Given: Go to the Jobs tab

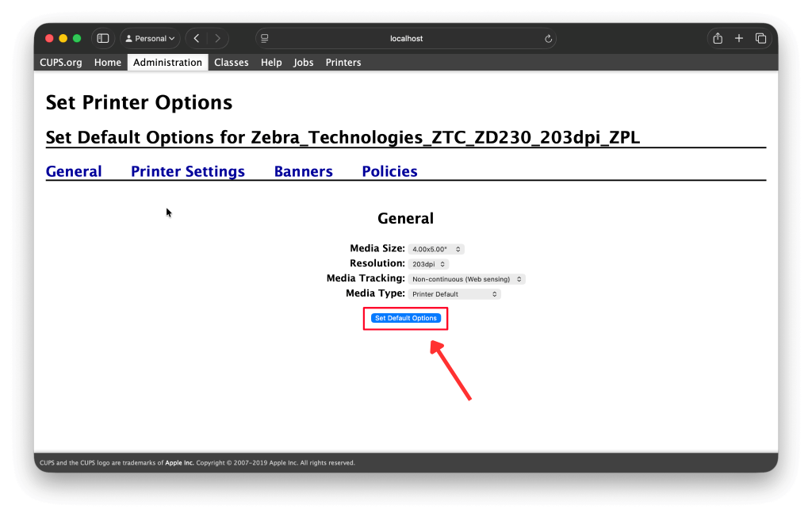Looking at the screenshot, I should pyautogui.click(x=303, y=63).
